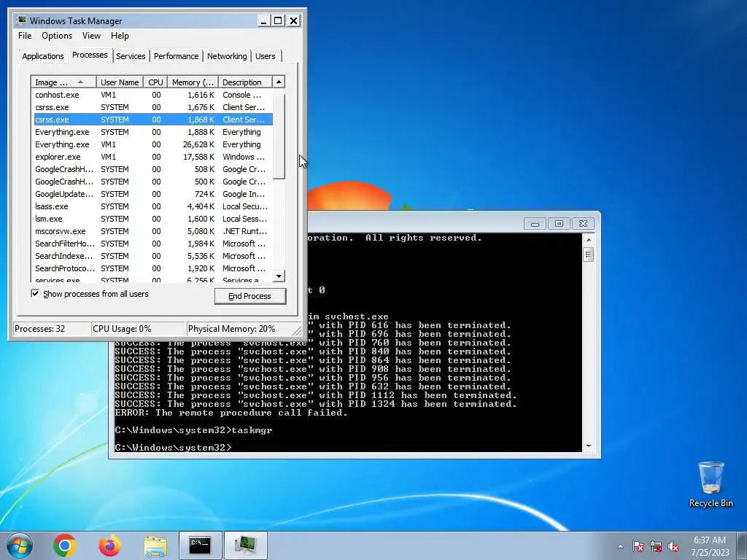This screenshot has height=560, width=747.
Task: Switch to the Networking tab
Action: click(227, 56)
